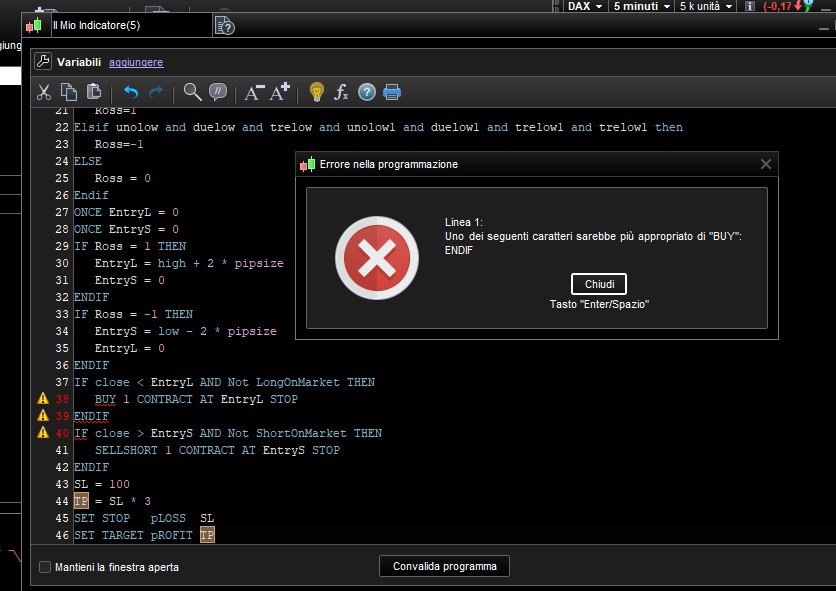Select the 'Il Mio Indicatore(5)' tab
836x591 pixels.
96,26
